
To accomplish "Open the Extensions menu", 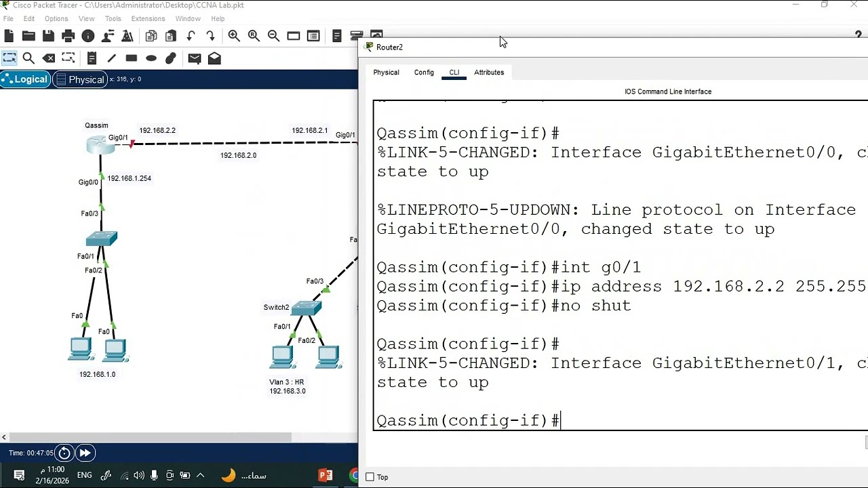I will coord(148,19).
